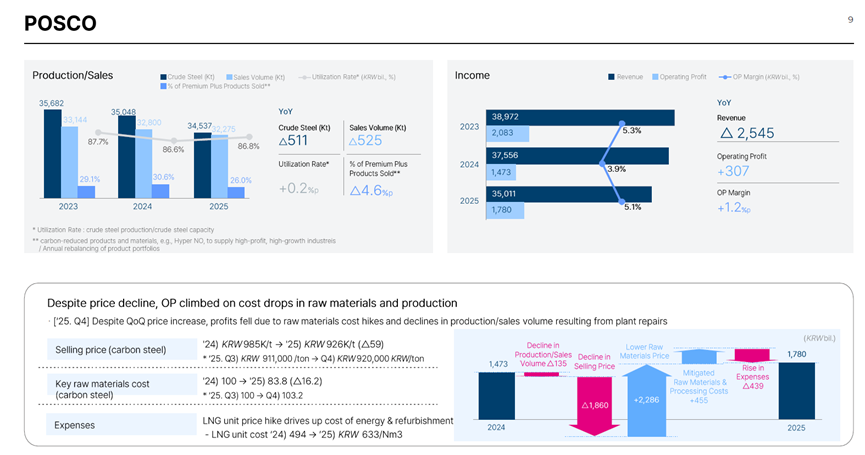Click the Rise in Expenses △439 arrow
The width and height of the screenshot is (865, 455).
(751, 356)
